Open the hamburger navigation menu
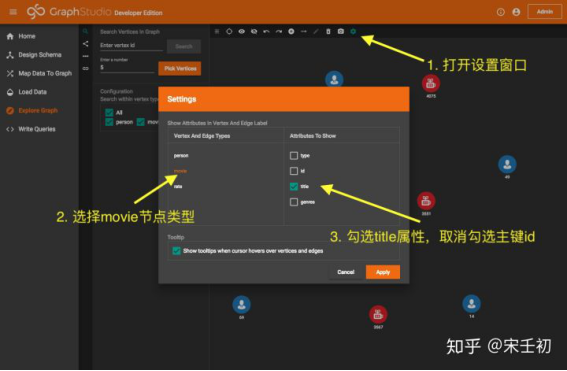This screenshot has height=371, width=567. [13, 12]
